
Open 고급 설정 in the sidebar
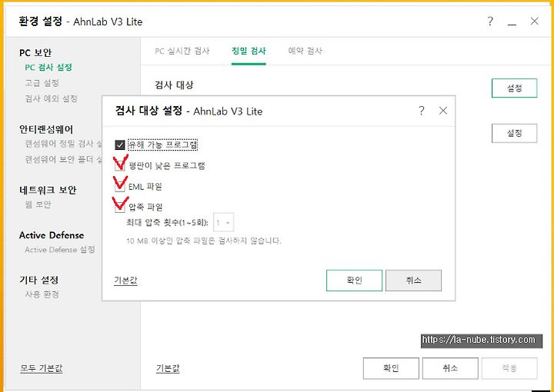(x=42, y=83)
